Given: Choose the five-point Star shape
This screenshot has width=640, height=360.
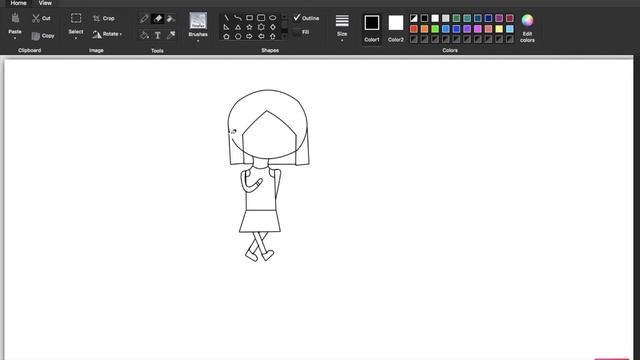Looking at the screenshot, I should click(x=249, y=27).
